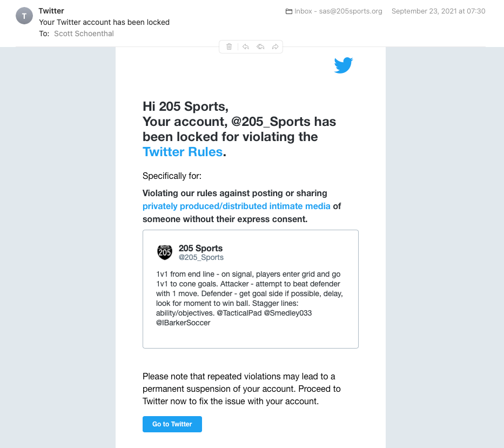Reply to the Twitter email
The width and height of the screenshot is (504, 448).
click(x=245, y=47)
